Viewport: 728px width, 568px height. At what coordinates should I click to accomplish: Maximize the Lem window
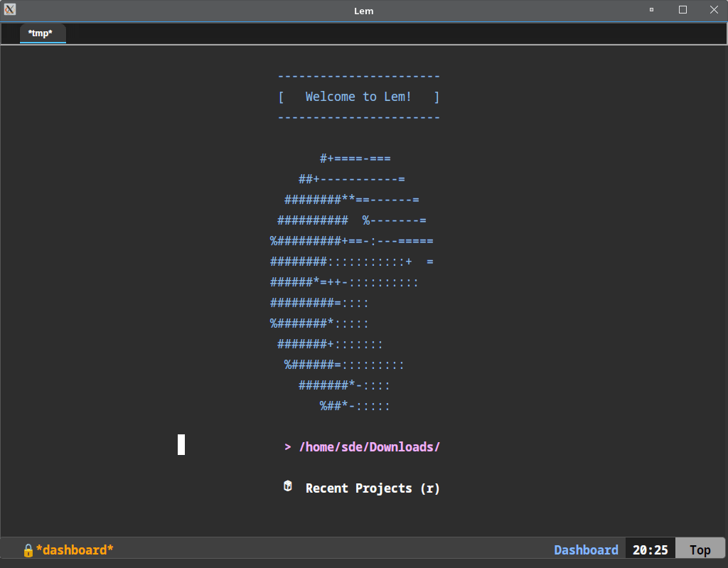(x=682, y=10)
